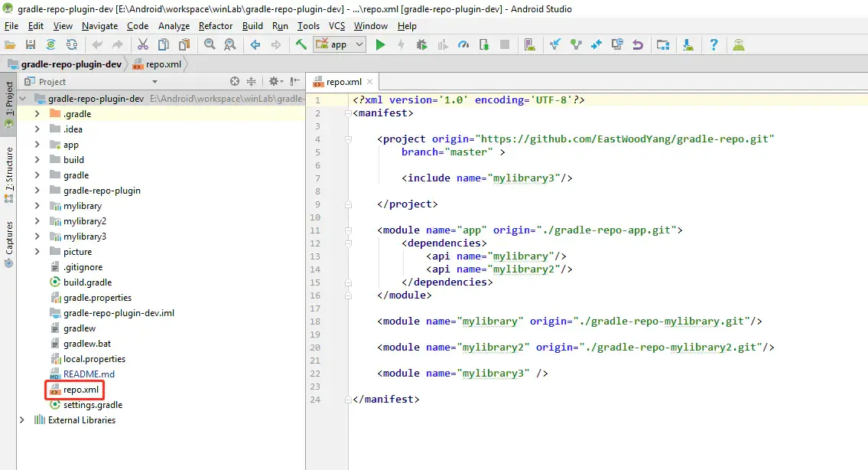Click the Forward navigation arrow
The image size is (868, 470).
point(275,45)
